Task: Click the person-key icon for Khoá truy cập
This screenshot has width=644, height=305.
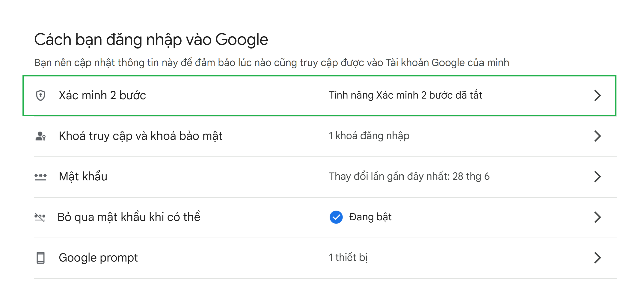Action: pyautogui.click(x=41, y=136)
